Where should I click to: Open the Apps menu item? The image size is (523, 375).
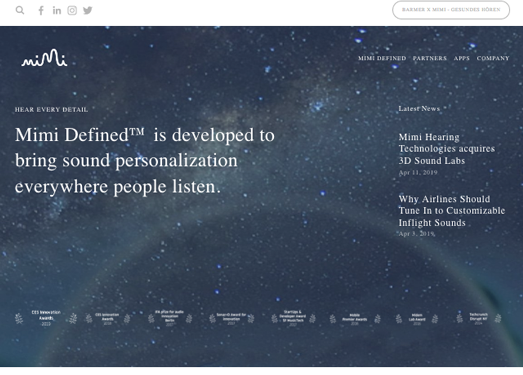[x=462, y=58]
